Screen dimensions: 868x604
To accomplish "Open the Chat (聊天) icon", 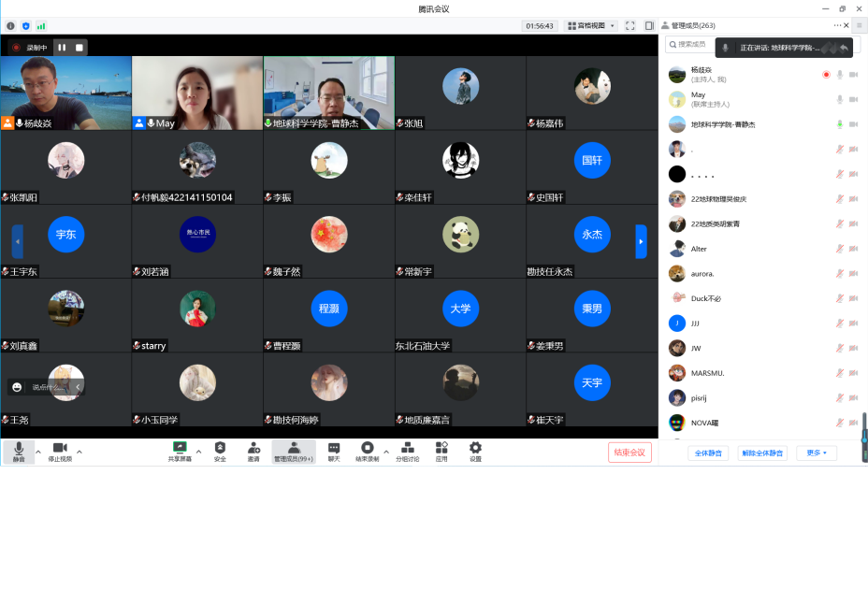I will tap(333, 449).
